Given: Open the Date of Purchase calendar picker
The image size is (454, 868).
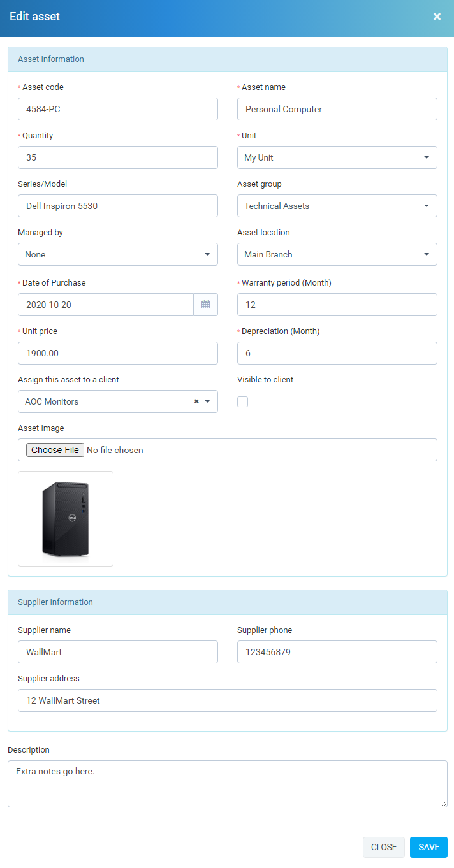Looking at the screenshot, I should (x=205, y=305).
